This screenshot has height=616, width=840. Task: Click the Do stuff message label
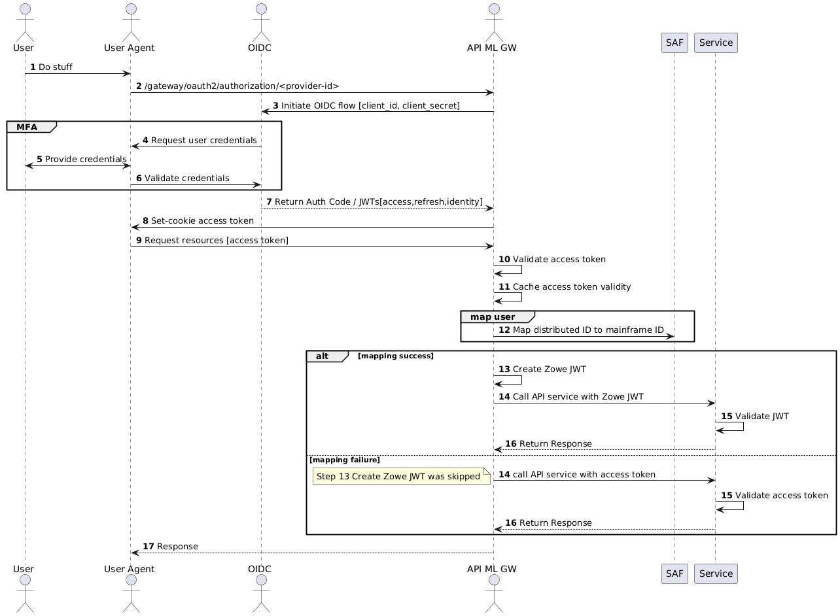[x=52, y=67]
